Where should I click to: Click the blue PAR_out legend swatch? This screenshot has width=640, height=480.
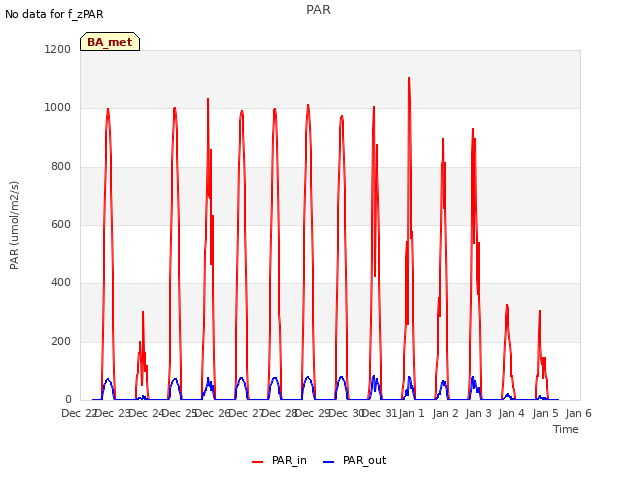pyautogui.click(x=329, y=462)
